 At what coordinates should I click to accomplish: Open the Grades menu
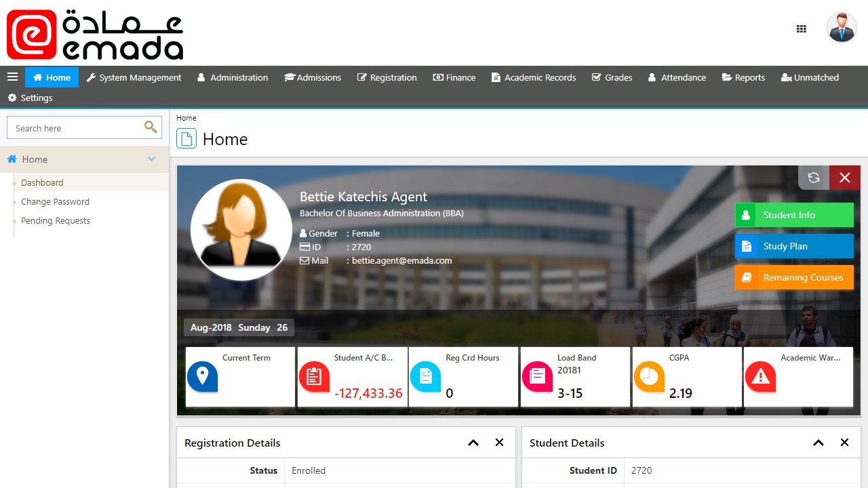tap(612, 77)
